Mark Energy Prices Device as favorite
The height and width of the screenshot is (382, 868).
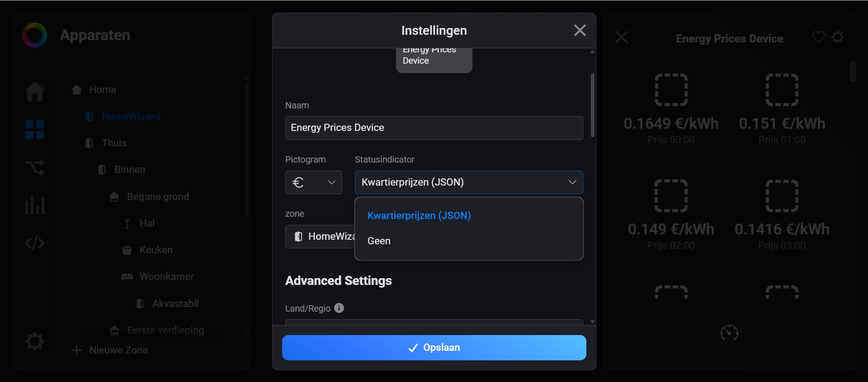click(x=818, y=37)
